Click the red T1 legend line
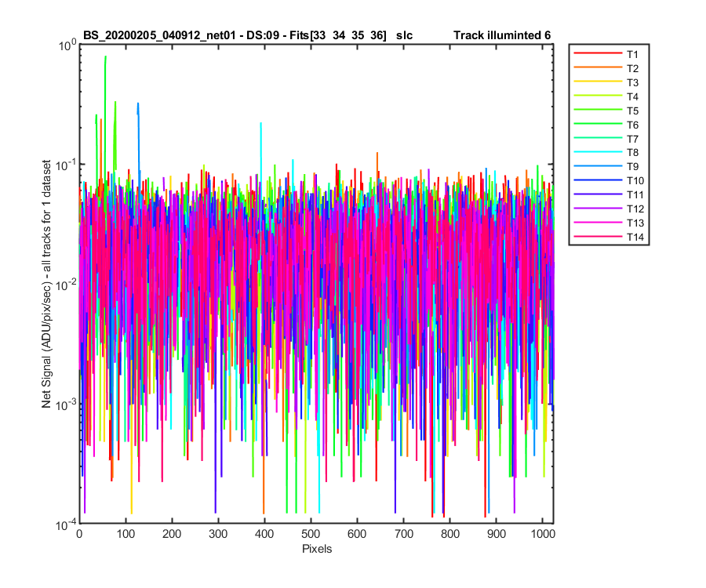This screenshot has width=706, height=588. pyautogui.click(x=598, y=53)
